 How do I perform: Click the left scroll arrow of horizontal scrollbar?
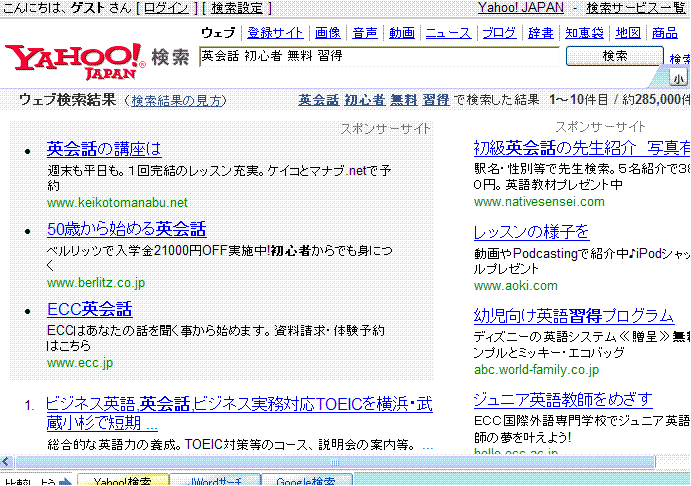[x=6, y=462]
